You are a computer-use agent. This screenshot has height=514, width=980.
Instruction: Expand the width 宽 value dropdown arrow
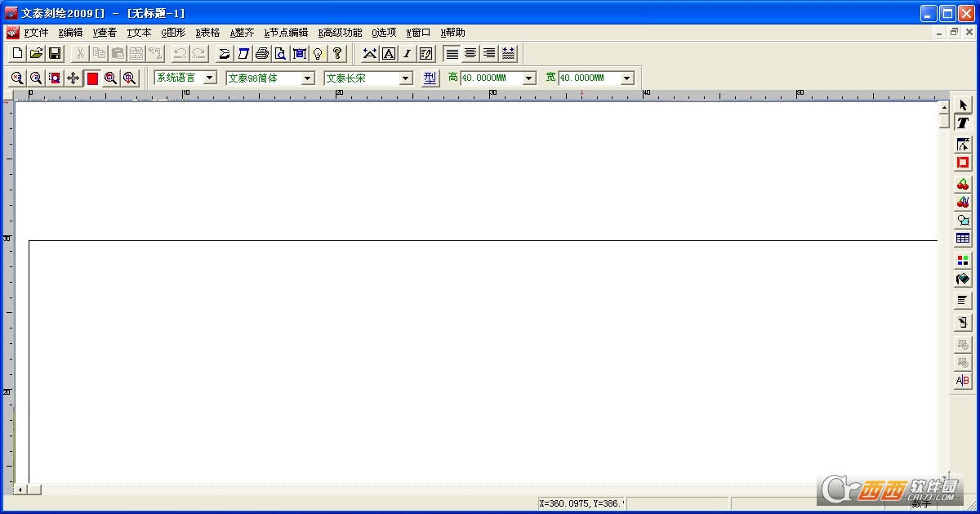(627, 78)
